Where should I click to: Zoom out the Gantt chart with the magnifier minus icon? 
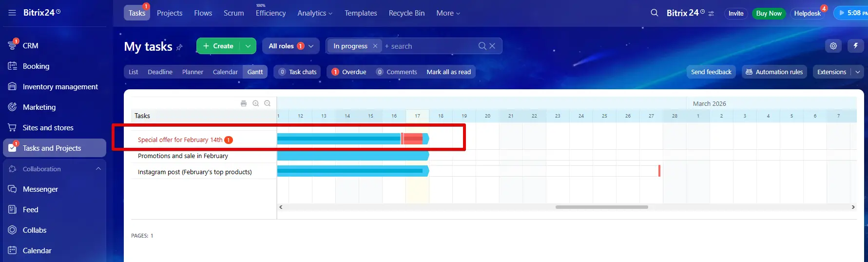click(x=267, y=103)
